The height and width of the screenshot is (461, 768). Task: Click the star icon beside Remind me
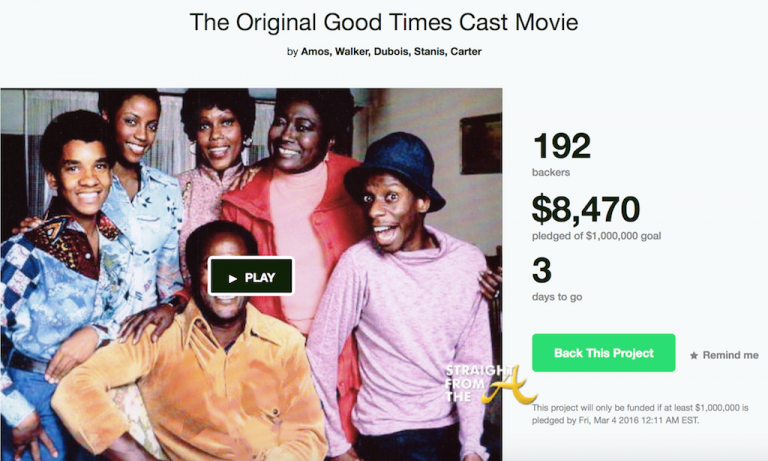(694, 355)
